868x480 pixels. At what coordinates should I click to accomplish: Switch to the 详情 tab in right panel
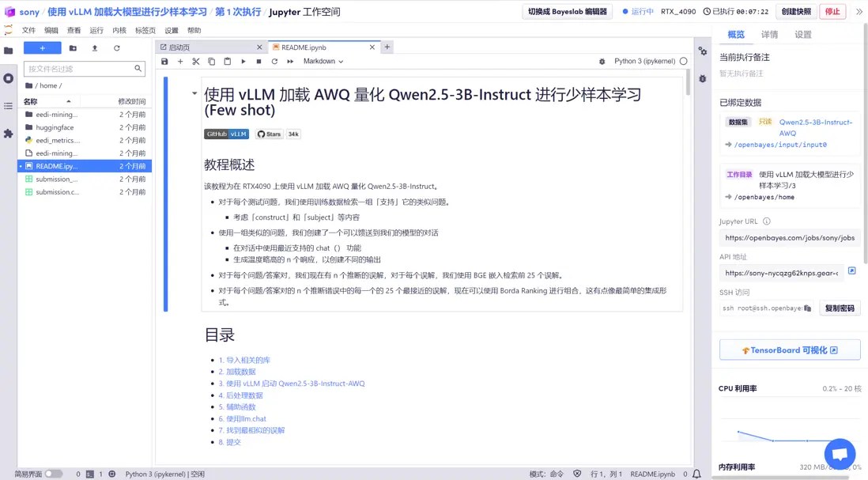point(771,35)
